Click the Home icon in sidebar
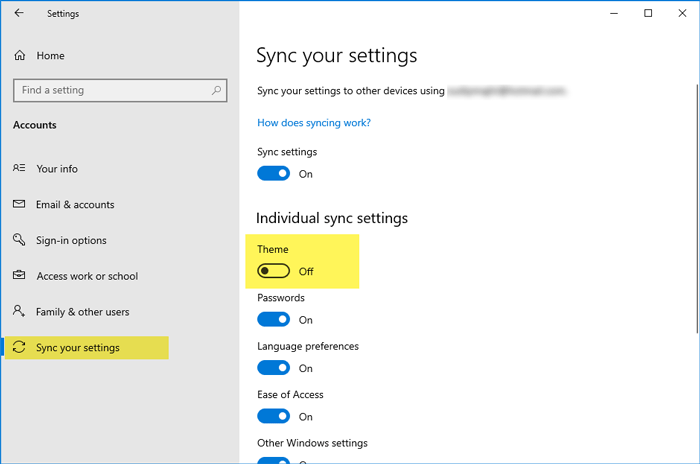 (x=20, y=56)
